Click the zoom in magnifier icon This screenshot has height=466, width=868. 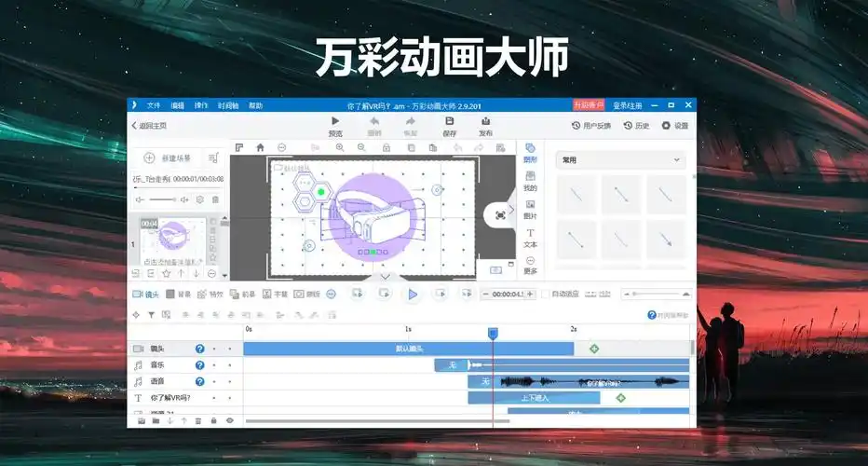[x=340, y=147]
